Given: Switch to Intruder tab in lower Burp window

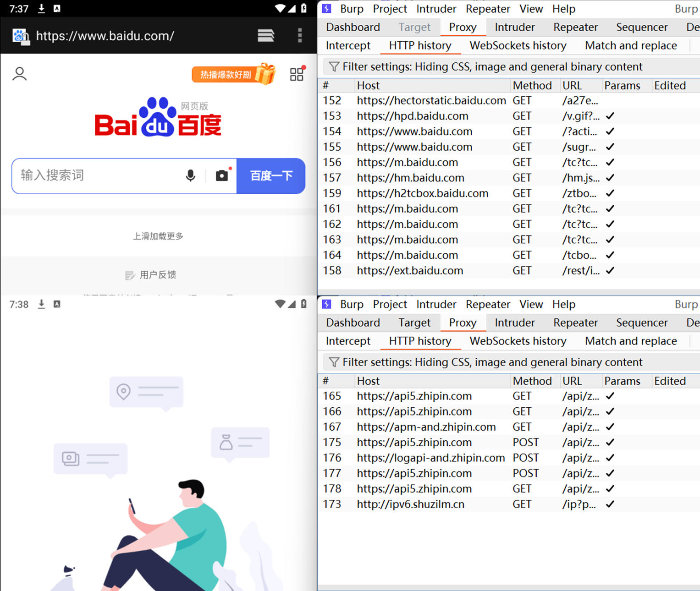Looking at the screenshot, I should [x=514, y=323].
